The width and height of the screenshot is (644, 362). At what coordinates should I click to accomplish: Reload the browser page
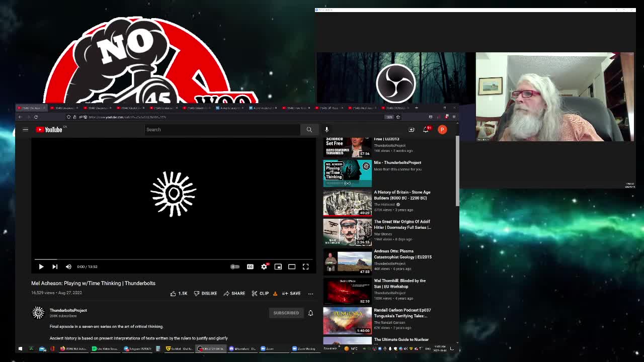coord(36,117)
